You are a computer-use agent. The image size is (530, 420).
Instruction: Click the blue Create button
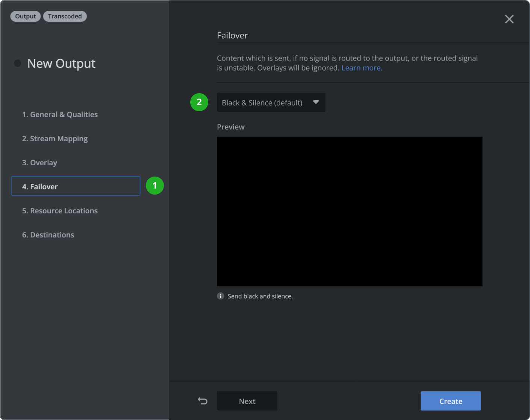[x=450, y=401]
